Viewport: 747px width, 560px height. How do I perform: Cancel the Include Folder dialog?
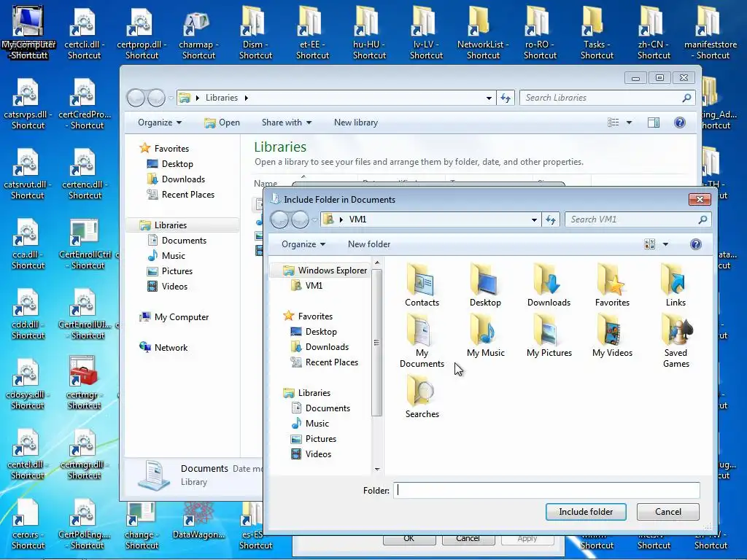tap(668, 512)
